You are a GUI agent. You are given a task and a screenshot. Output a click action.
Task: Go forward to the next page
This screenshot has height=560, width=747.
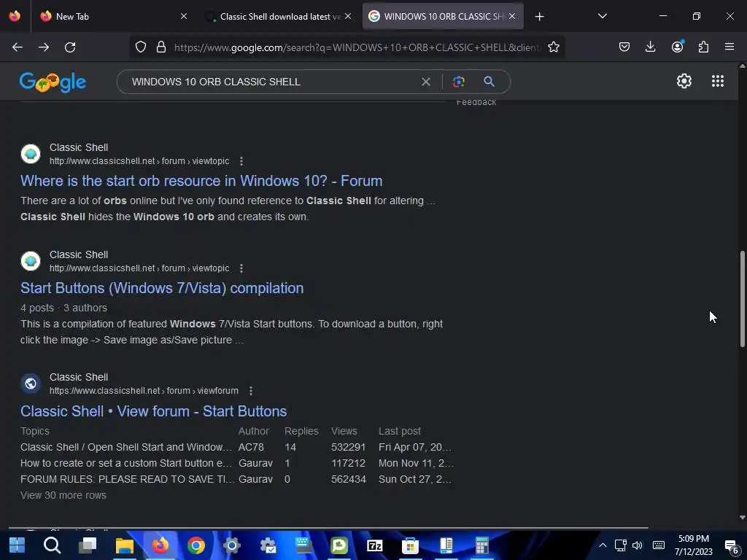point(44,47)
